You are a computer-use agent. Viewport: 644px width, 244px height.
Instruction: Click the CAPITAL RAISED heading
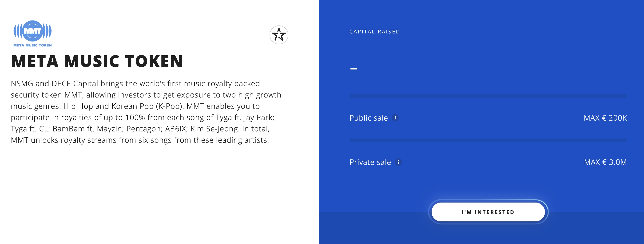click(x=374, y=32)
